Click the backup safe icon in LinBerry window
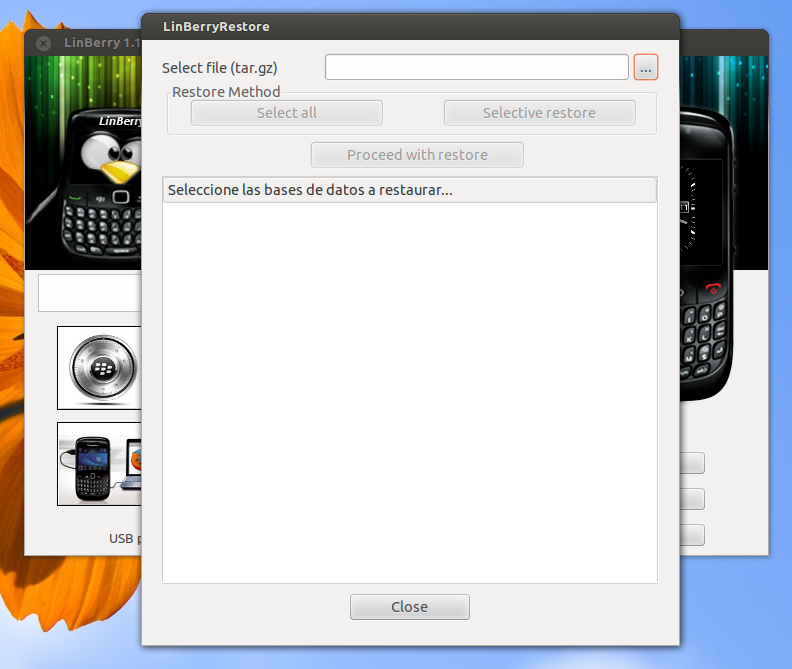The width and height of the screenshot is (792, 669). pos(100,368)
